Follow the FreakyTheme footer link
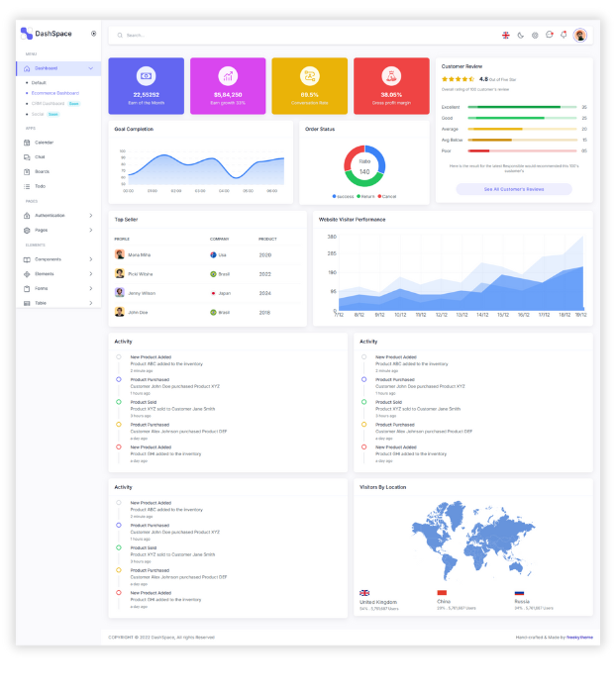This screenshot has height=693, width=616. (580, 637)
